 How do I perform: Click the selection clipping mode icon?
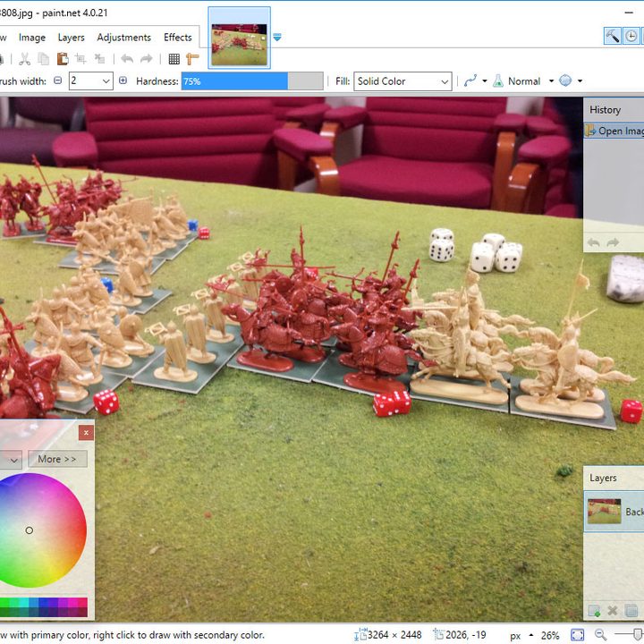point(565,80)
